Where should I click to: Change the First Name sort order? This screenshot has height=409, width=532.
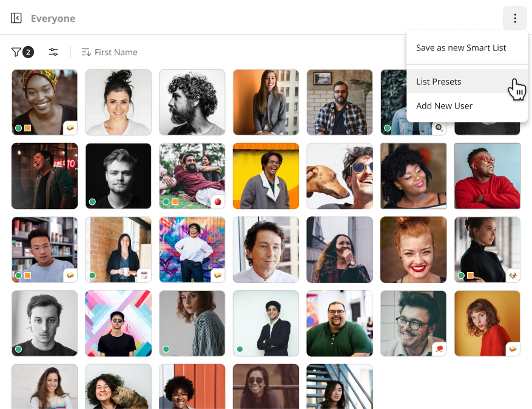point(109,52)
